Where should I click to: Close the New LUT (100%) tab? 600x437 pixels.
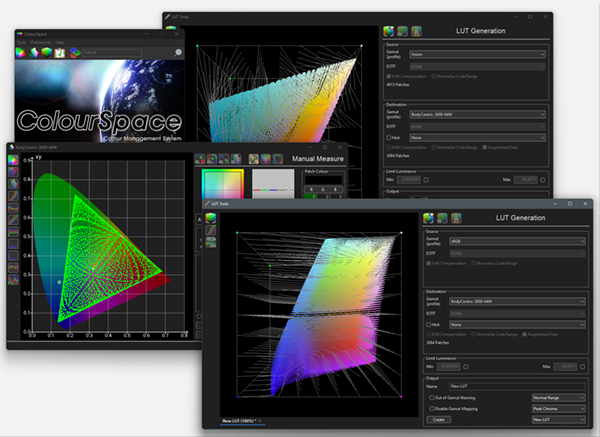(x=260, y=421)
